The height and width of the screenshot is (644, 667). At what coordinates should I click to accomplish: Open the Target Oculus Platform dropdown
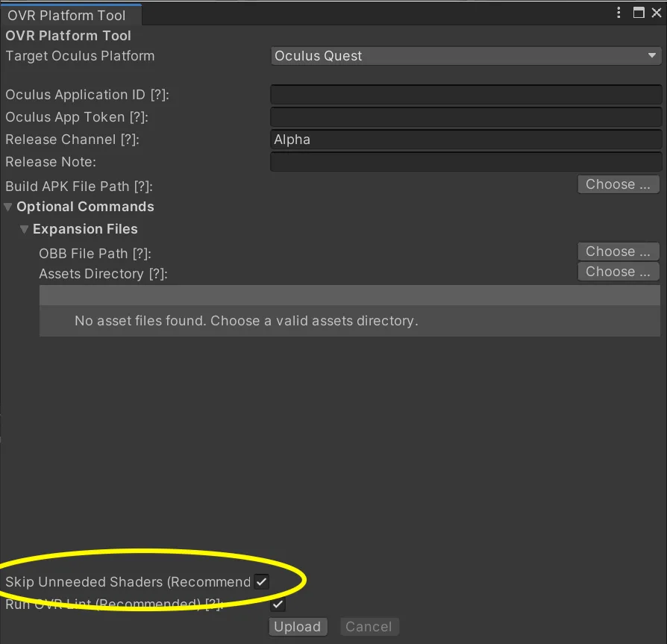pyautogui.click(x=466, y=56)
